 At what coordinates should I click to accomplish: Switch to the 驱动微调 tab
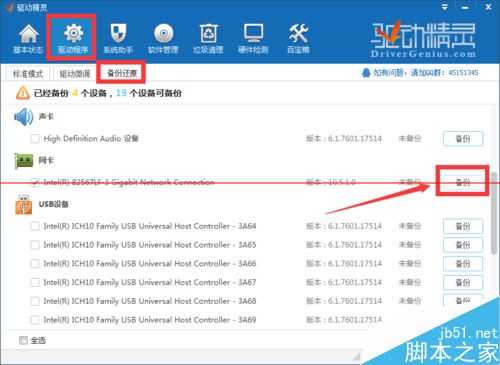coord(75,74)
